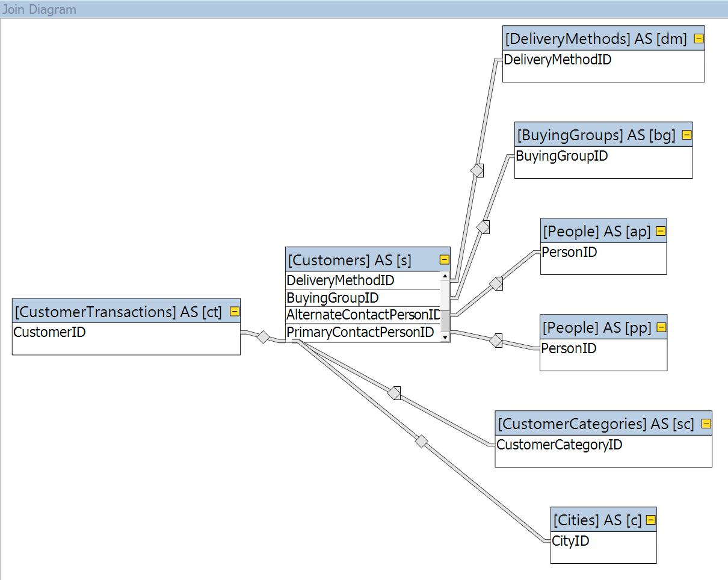Viewport: 728px width, 580px height.
Task: Click the [DeliveryMethods] AS [dm] title
Action: pyautogui.click(x=596, y=39)
